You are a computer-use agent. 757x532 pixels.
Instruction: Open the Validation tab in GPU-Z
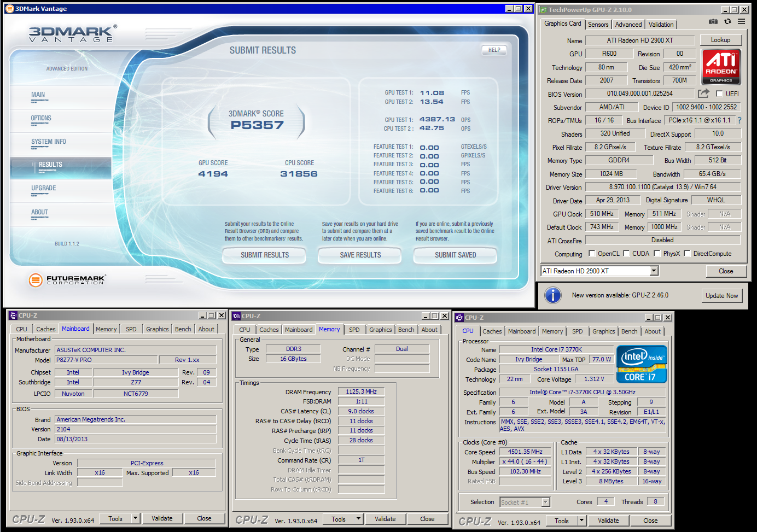[x=661, y=25]
